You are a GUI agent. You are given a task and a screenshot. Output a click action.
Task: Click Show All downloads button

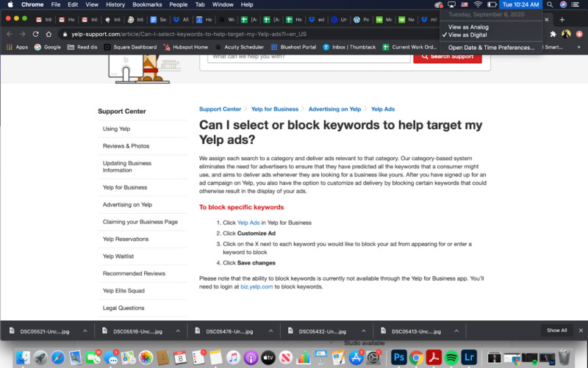(x=556, y=331)
